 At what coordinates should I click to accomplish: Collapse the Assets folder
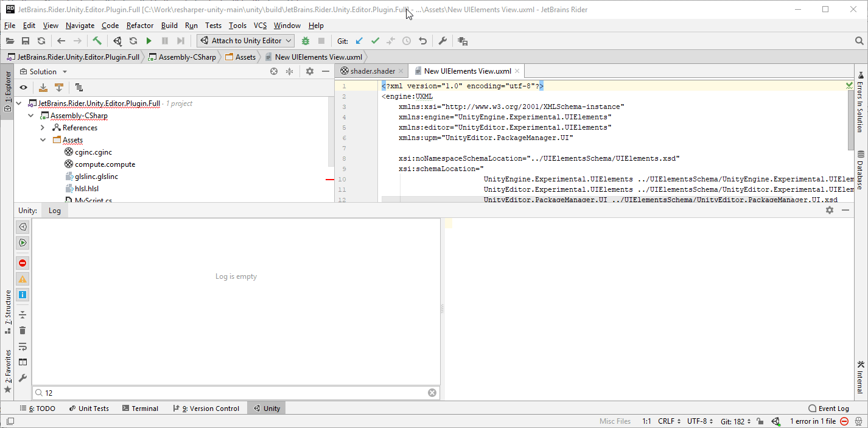coord(43,139)
